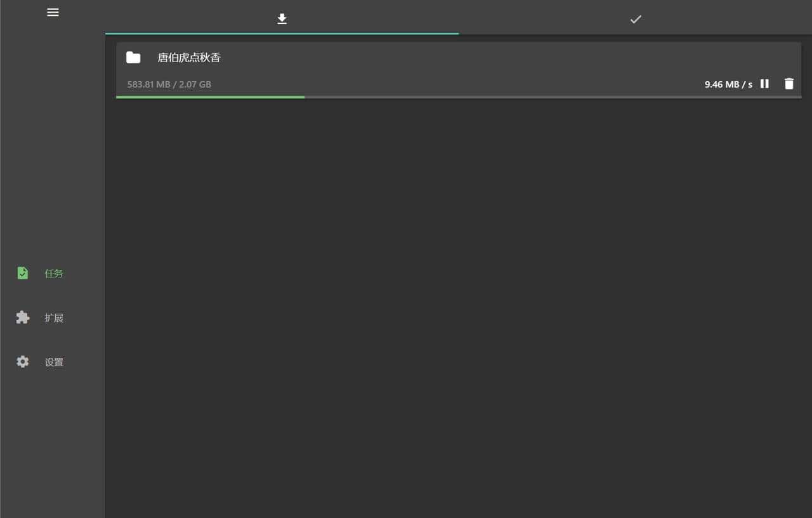Click the green filled part of the progress bar
The height and width of the screenshot is (518, 812).
[x=210, y=97]
